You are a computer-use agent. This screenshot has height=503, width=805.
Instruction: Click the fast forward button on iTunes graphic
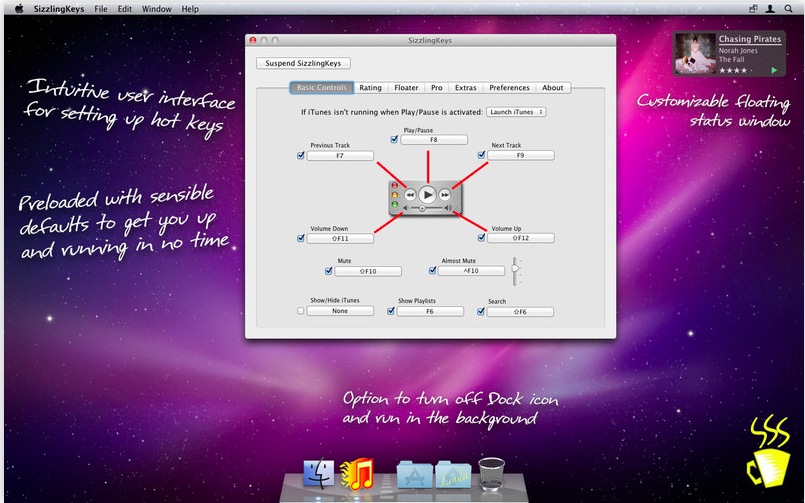coord(445,195)
